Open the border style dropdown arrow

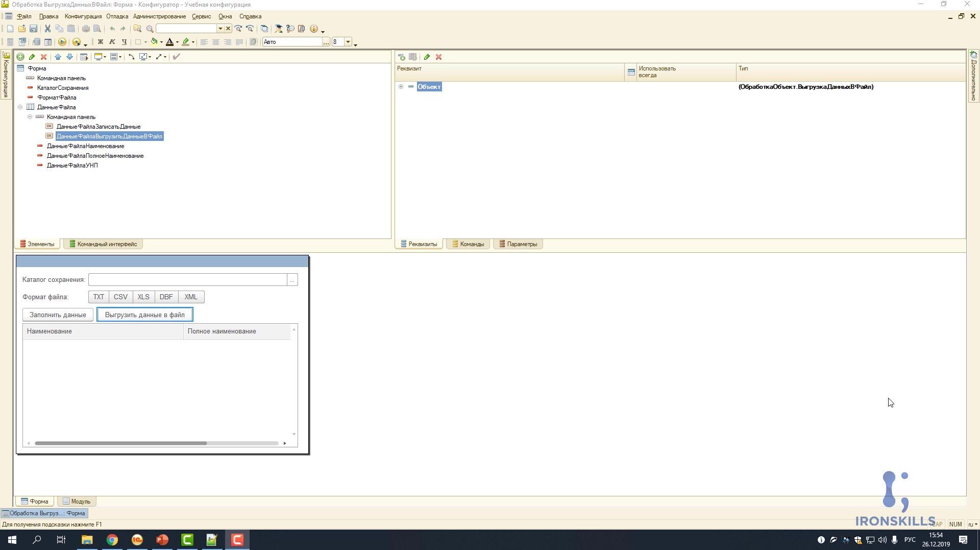pyautogui.click(x=145, y=42)
